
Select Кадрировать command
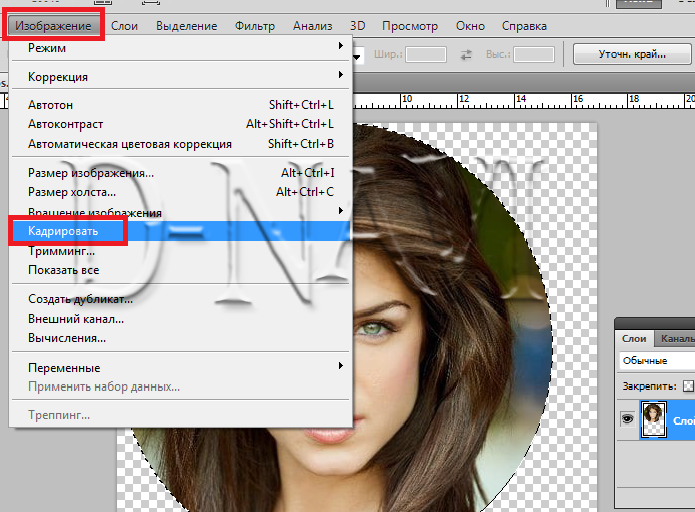click(x=181, y=231)
